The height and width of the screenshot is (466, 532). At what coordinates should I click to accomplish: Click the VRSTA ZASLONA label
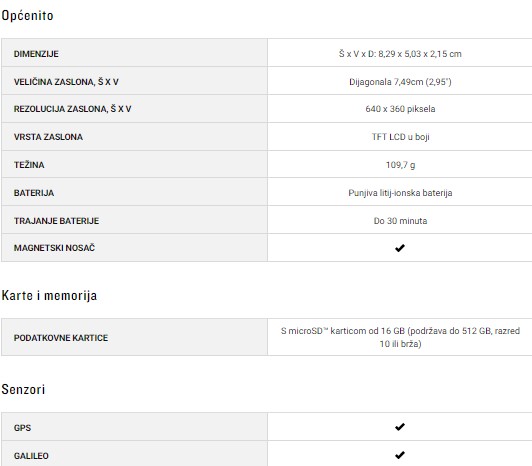[x=48, y=137]
